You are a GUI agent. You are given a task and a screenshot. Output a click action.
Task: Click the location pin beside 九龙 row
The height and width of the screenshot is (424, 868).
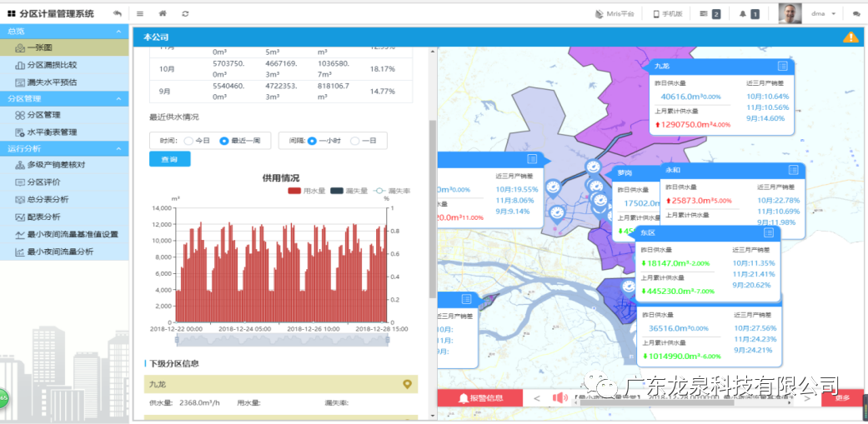click(407, 384)
